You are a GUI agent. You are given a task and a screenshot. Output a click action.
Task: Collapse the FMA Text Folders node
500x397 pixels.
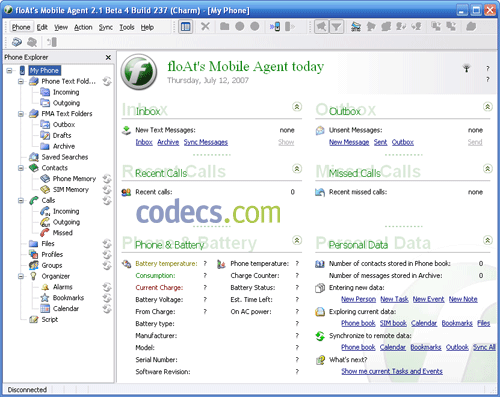coord(21,114)
